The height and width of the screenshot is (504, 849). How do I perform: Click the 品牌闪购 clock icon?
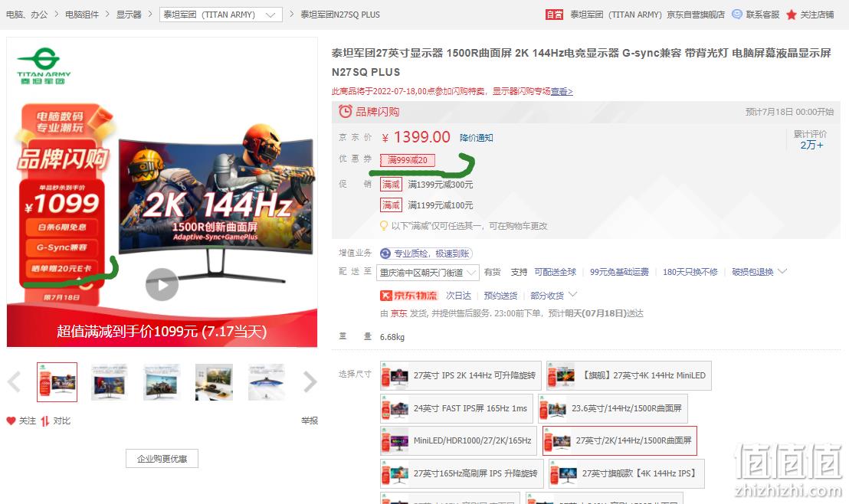coord(345,112)
